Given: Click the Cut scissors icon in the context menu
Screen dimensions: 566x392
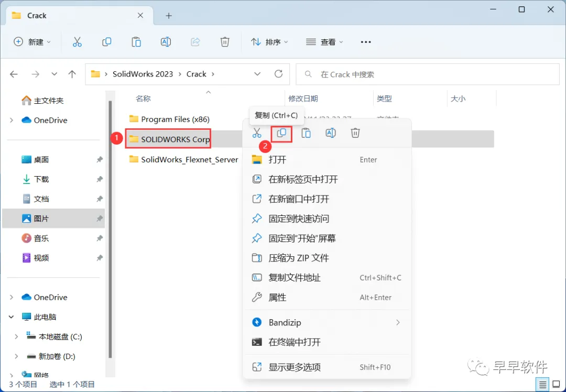Looking at the screenshot, I should pos(257,133).
